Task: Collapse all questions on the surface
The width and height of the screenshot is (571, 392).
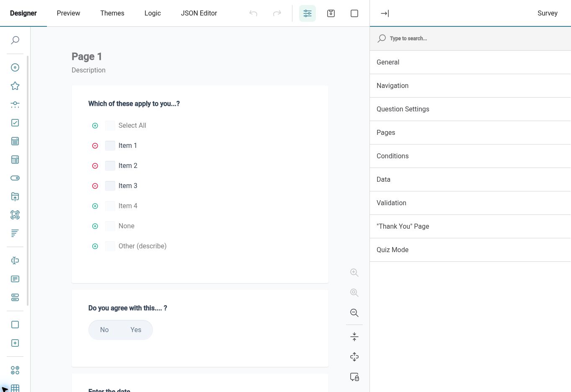Action: [x=354, y=337]
